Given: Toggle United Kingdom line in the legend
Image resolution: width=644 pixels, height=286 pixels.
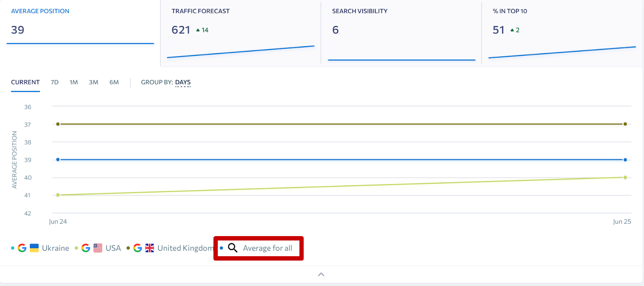Looking at the screenshot, I should 186,248.
